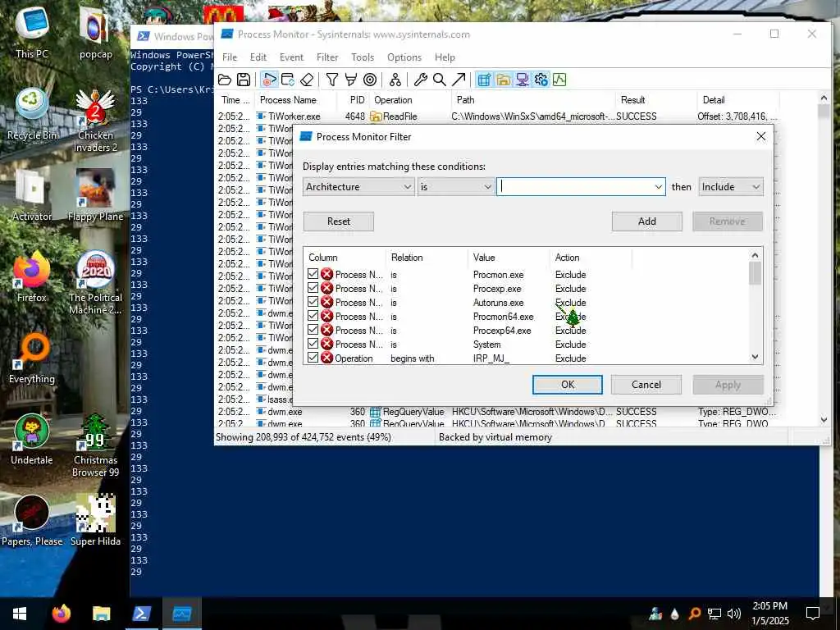
Task: Open the Process Tree toolbar icon
Action: point(395,80)
